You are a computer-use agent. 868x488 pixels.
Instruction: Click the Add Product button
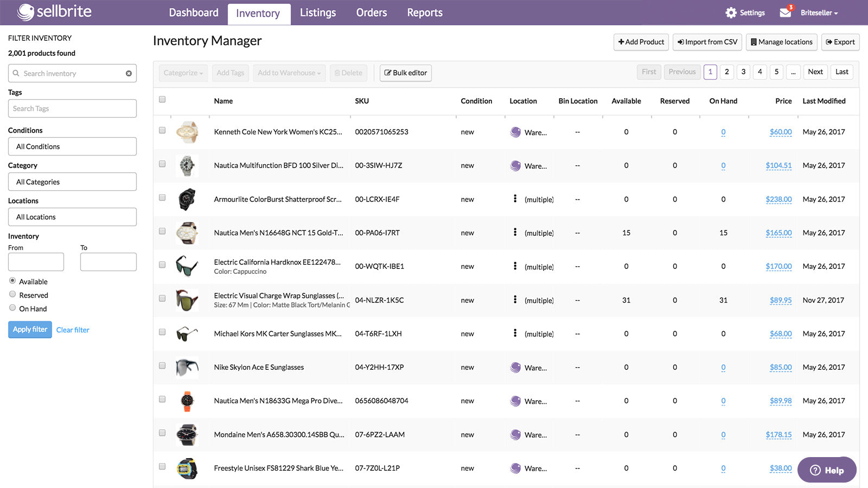click(x=641, y=42)
